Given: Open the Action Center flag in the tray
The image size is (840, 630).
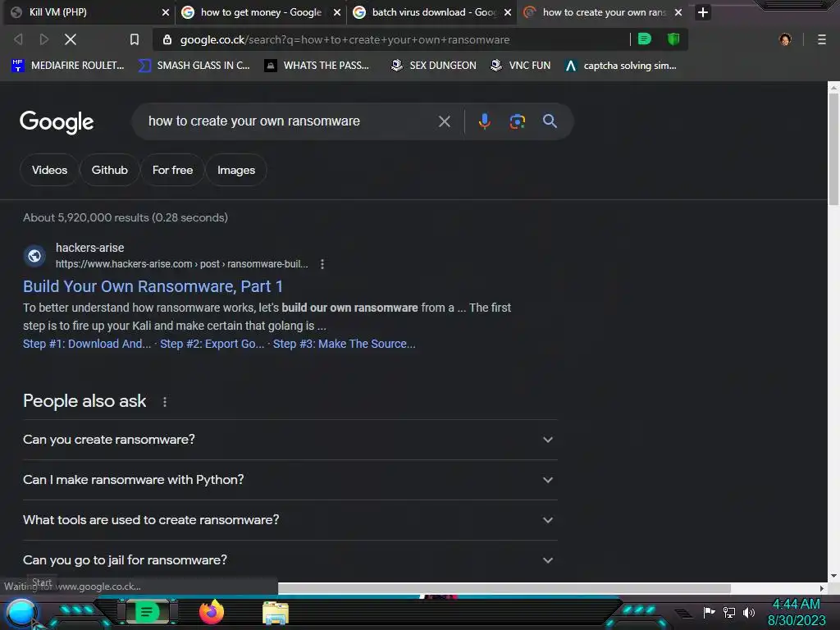Looking at the screenshot, I should (710, 612).
